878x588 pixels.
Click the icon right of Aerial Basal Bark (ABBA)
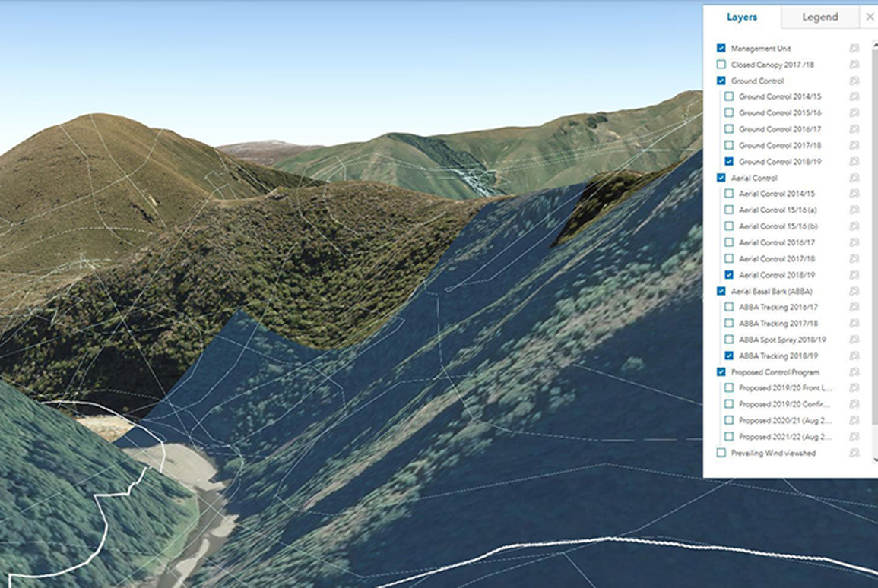(x=854, y=291)
